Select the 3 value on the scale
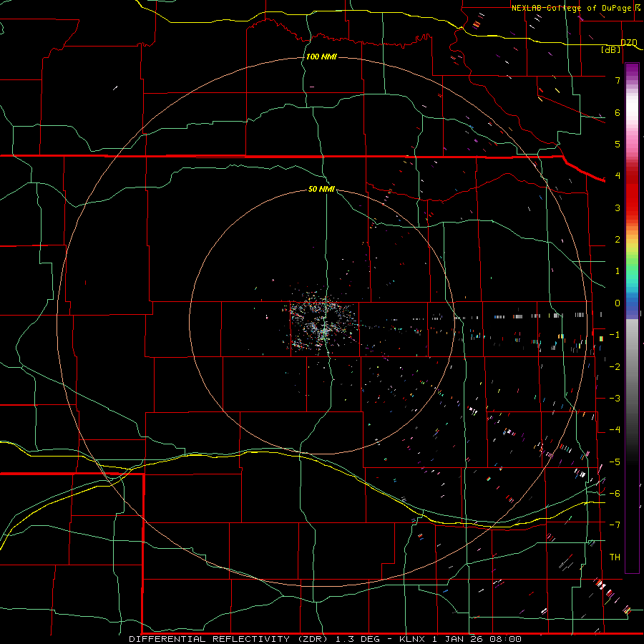This screenshot has width=644, height=644. tap(618, 208)
